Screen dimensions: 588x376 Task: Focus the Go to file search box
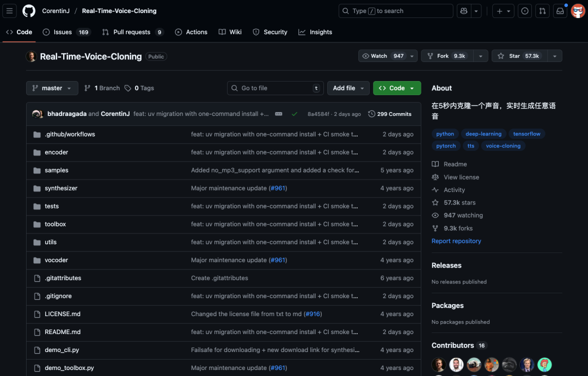275,88
